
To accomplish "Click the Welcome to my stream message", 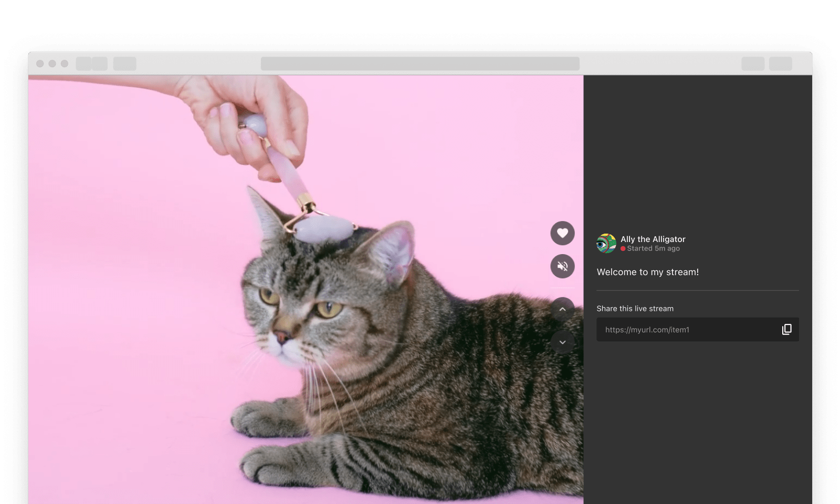I will pyautogui.click(x=647, y=272).
